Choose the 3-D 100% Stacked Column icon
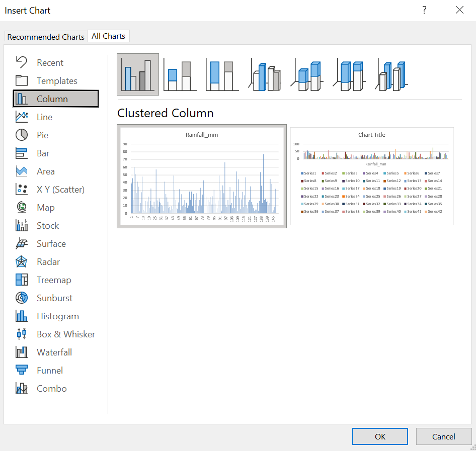Screen dimensions: 476x451 350,75
